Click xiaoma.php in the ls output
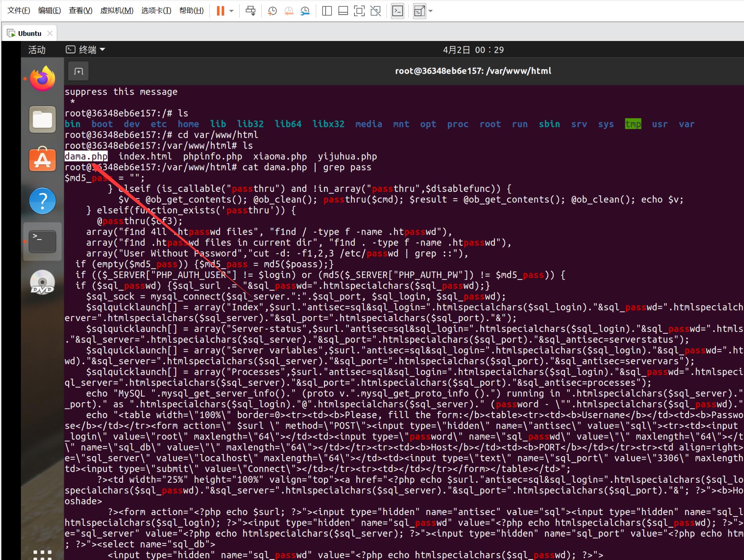This screenshot has height=560, width=744. [280, 156]
